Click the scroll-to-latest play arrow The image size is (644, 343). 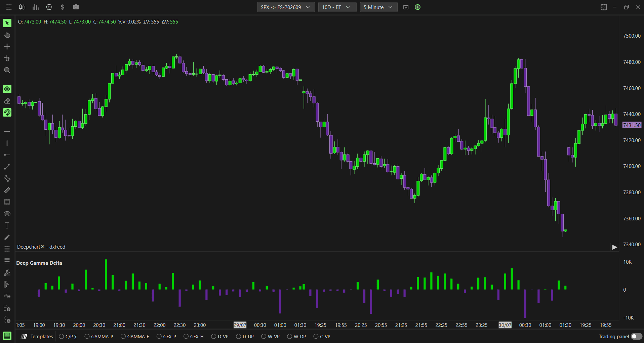(614, 247)
